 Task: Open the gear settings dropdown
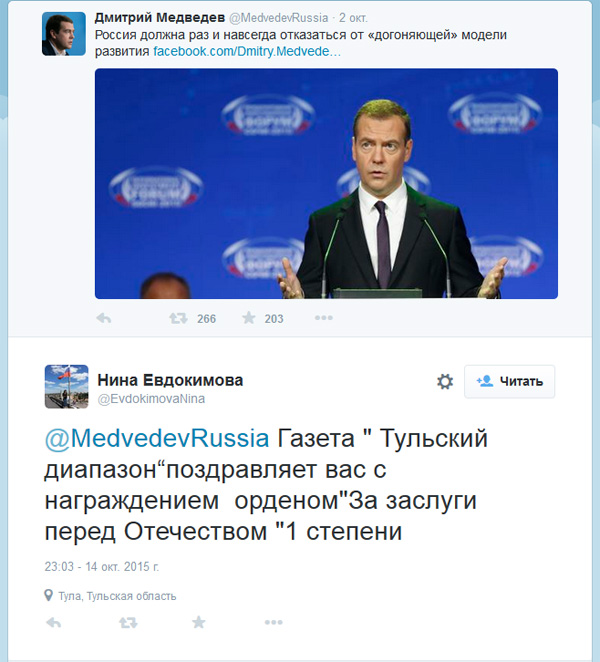click(x=445, y=381)
